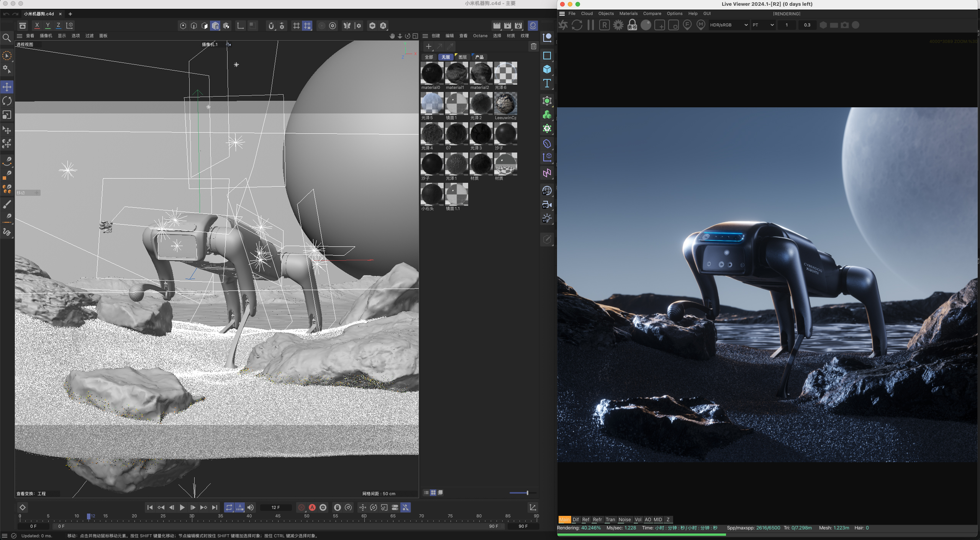The image size is (980, 540).
Task: Click the Live Viewer lock resolution icon
Action: click(632, 25)
